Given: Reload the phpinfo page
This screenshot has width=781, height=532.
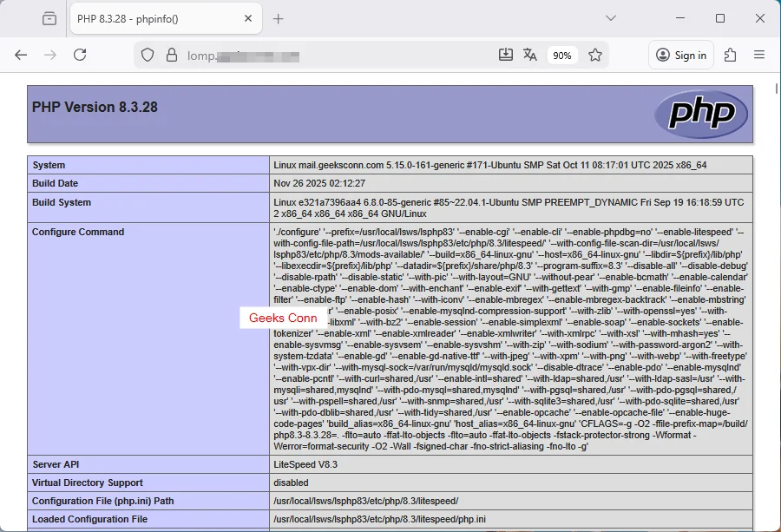Looking at the screenshot, I should point(79,54).
